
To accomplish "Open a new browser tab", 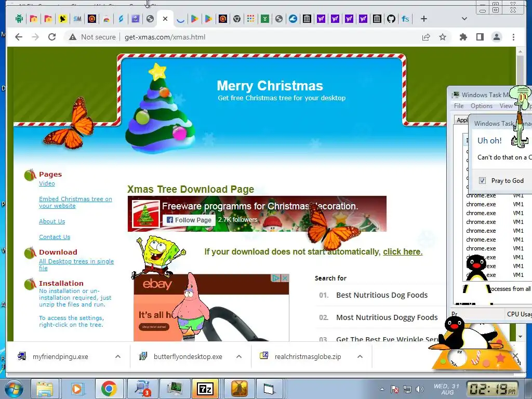I will point(424,19).
